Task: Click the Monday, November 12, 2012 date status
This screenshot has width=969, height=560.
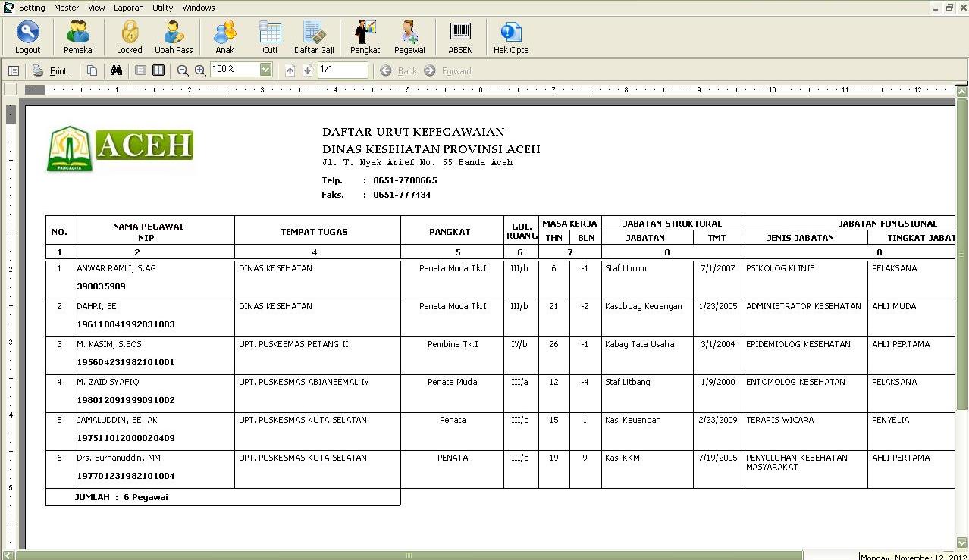Action: [x=914, y=557]
